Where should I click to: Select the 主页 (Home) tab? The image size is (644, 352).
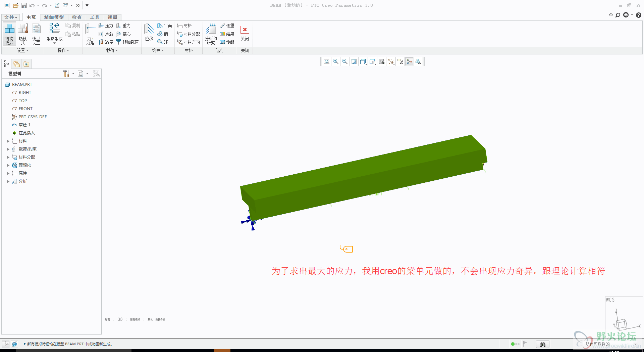[x=31, y=17]
